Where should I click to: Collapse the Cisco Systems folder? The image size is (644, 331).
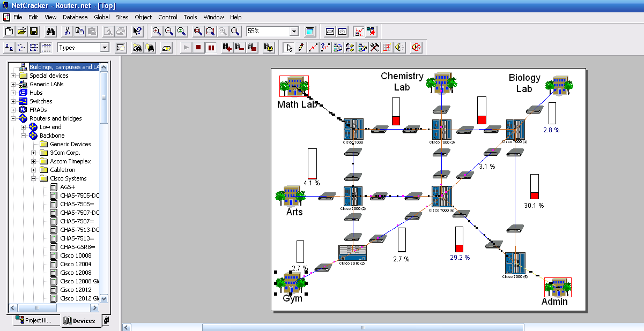33,178
